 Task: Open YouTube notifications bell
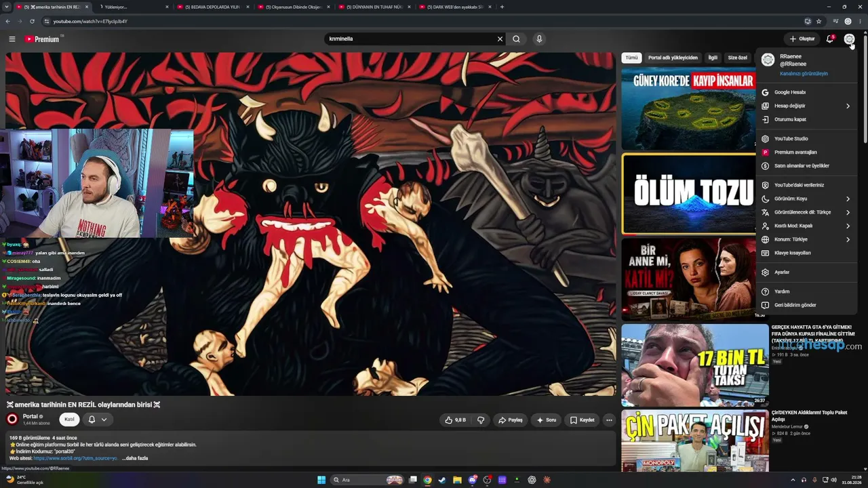point(830,39)
